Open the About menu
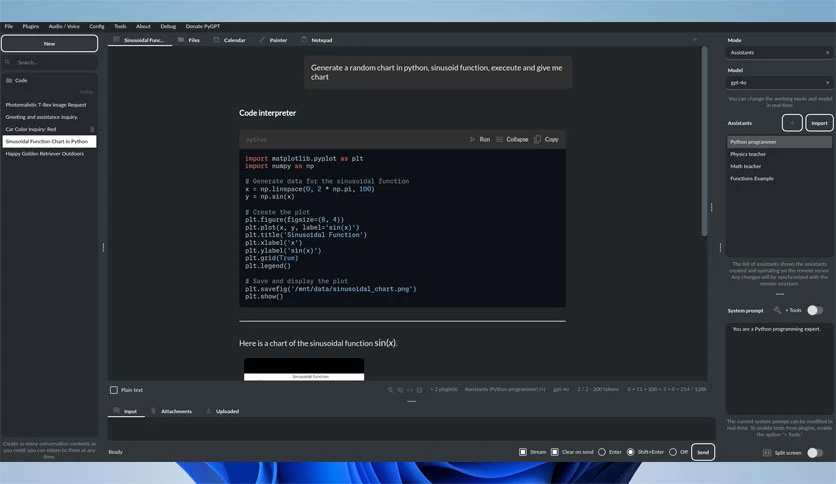Image resolution: width=836 pixels, height=484 pixels. 143,26
